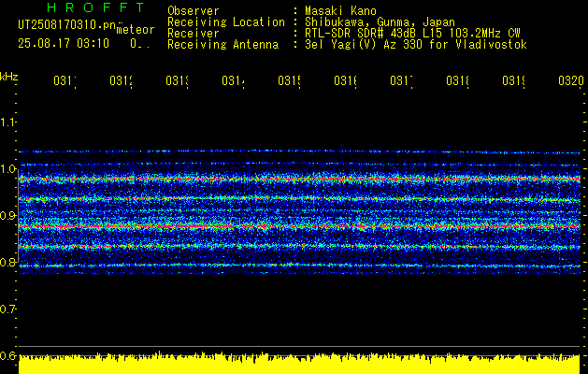Click the second time marker from left

point(122,80)
